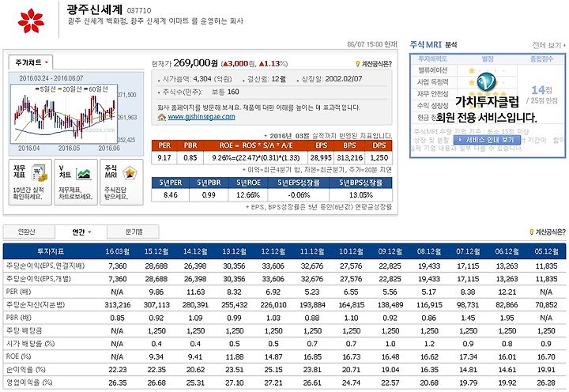Viewport: 569px width, 392px height.
Task: Open the 주가차트 dropdown
Action: [x=31, y=62]
